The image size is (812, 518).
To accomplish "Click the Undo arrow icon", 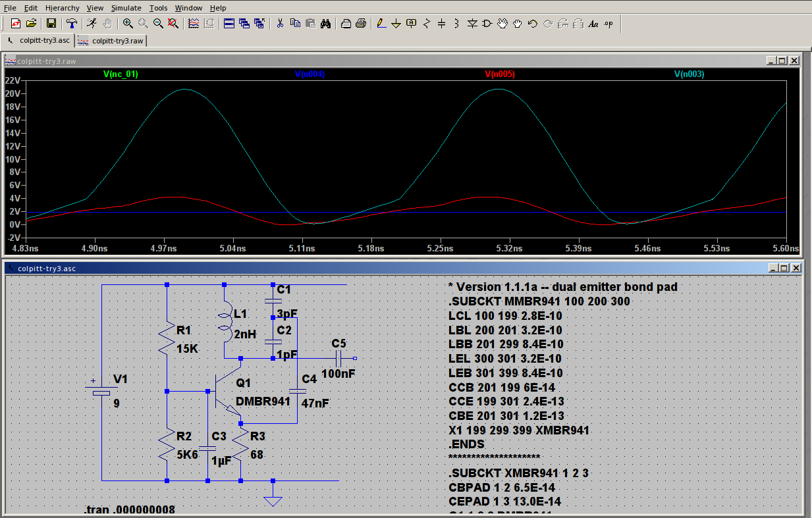I will [532, 24].
